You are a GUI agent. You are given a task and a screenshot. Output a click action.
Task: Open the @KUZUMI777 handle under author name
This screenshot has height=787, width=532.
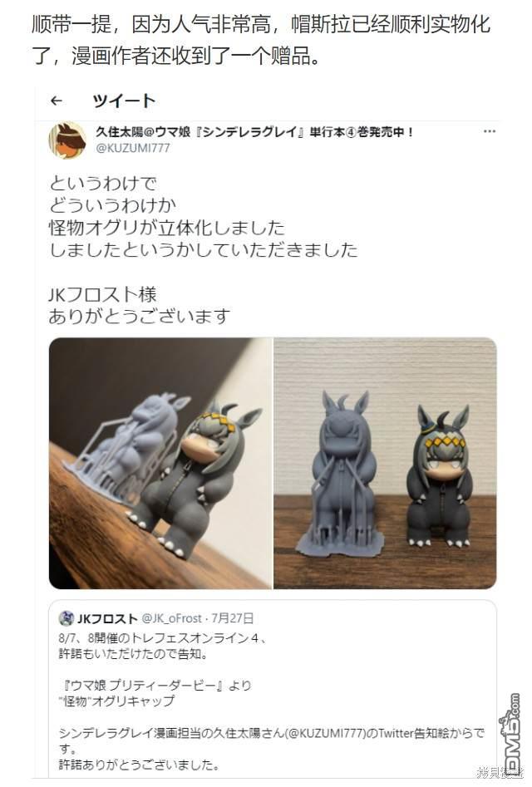pos(133,148)
